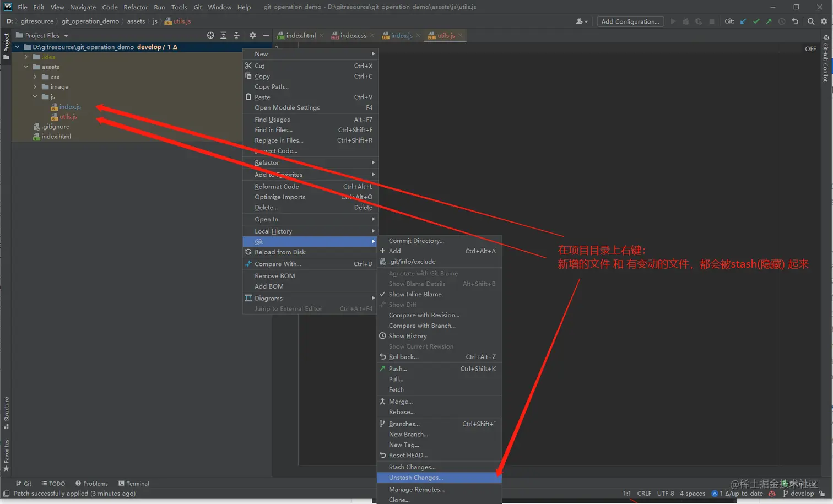Open the TODO tool window
Viewport: 833px width, 504px height.
click(x=53, y=484)
